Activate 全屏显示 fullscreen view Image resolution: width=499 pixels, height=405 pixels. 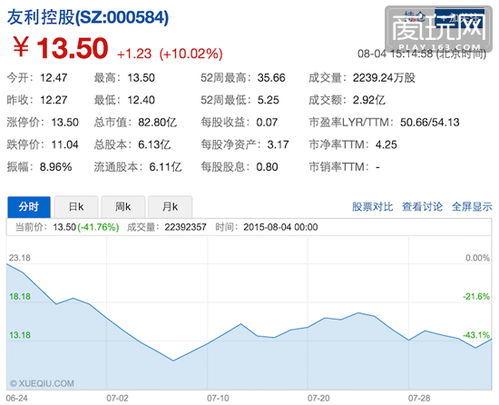(472, 207)
